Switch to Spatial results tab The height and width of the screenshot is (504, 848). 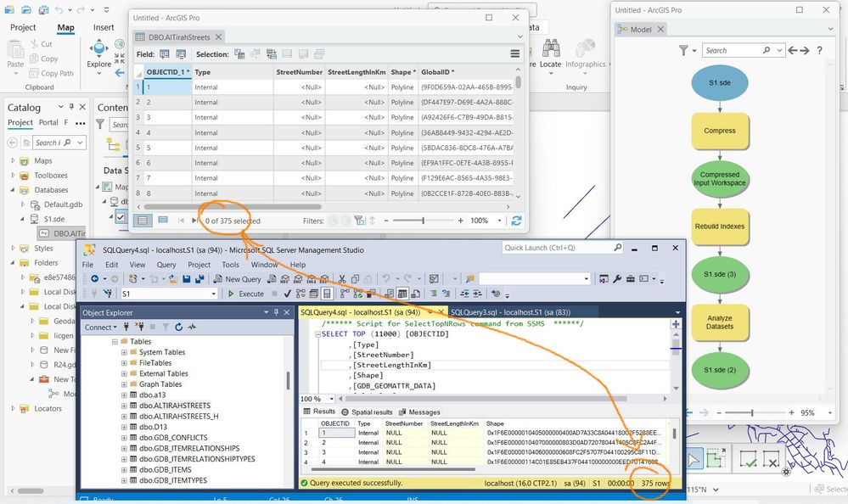[x=368, y=412]
